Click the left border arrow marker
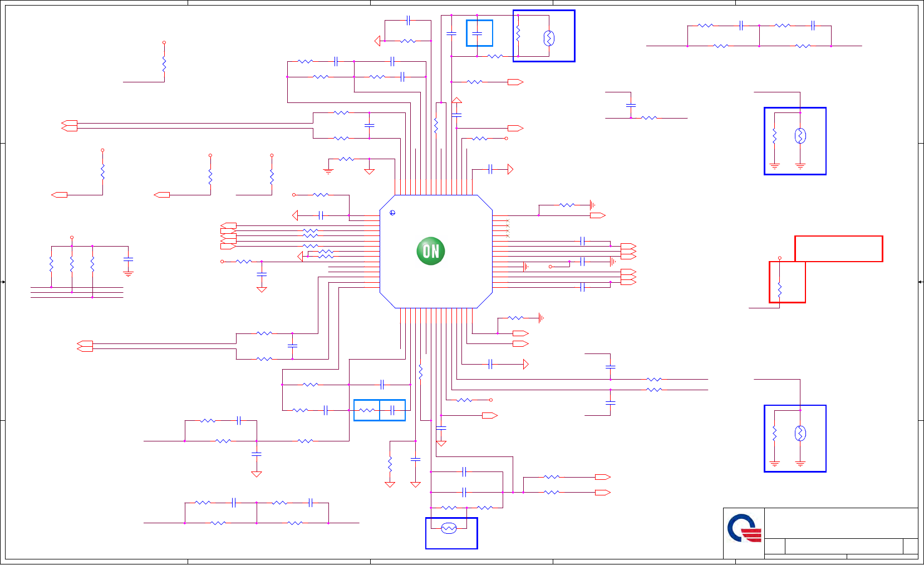 3,282
